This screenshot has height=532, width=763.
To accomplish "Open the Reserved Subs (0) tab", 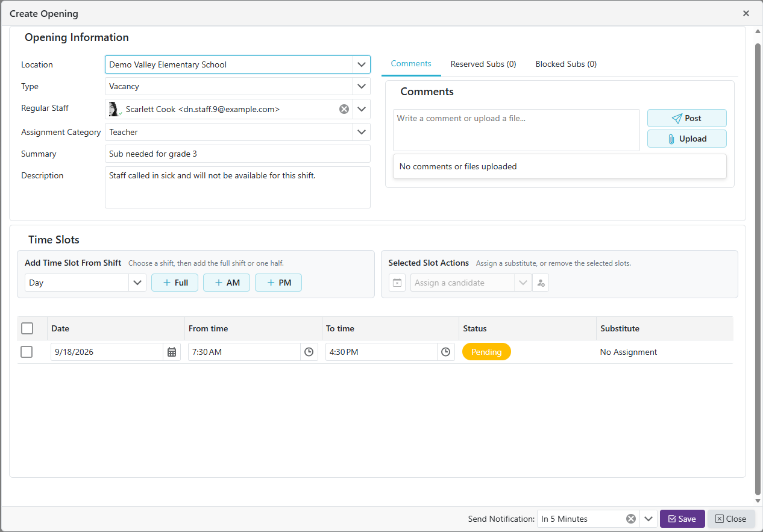I will click(483, 64).
